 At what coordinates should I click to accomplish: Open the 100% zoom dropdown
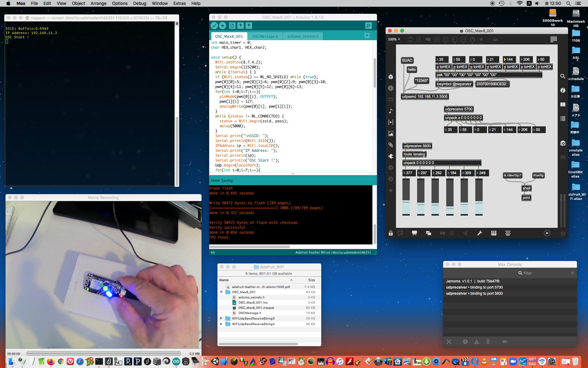[394, 39]
